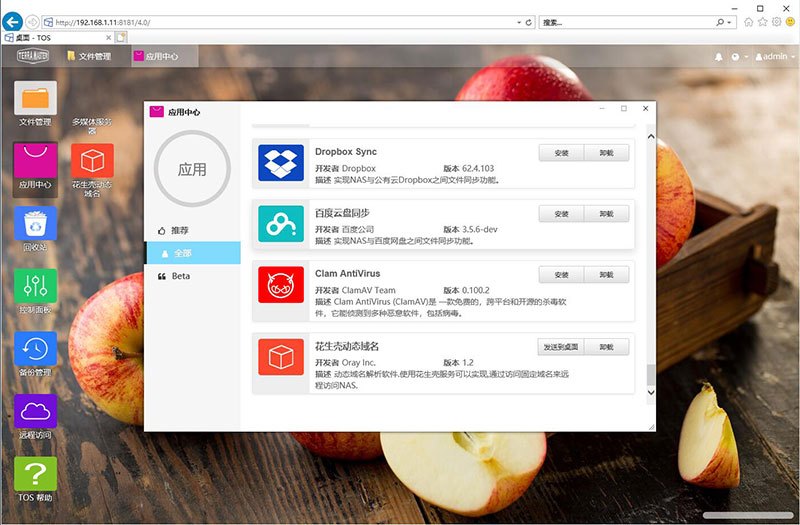Expand the address bar history dropdown
This screenshot has width=800, height=525.
click(x=519, y=22)
